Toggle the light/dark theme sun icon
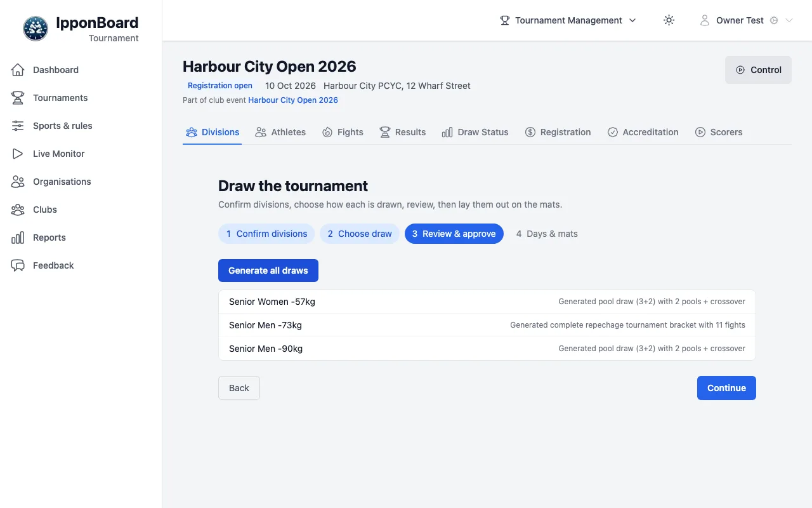This screenshot has width=812, height=508. pos(669,20)
